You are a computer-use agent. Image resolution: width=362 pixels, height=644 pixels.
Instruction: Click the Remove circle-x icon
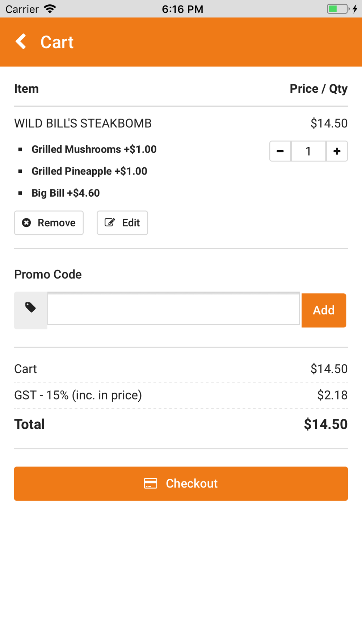[26, 222]
